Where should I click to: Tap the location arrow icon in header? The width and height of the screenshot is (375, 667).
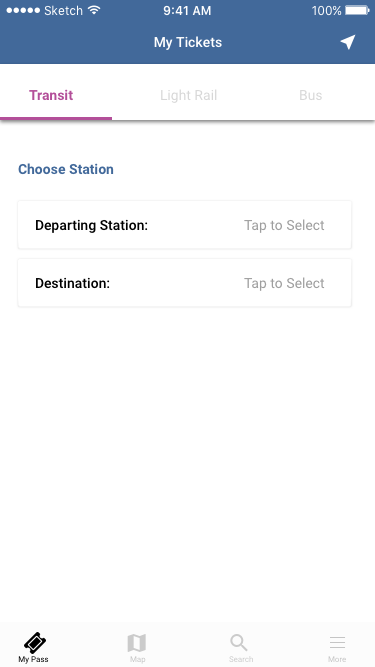[348, 42]
